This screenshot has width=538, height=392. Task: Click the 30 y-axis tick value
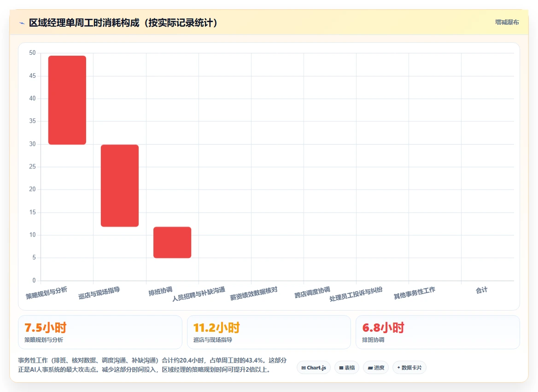pyautogui.click(x=32, y=144)
